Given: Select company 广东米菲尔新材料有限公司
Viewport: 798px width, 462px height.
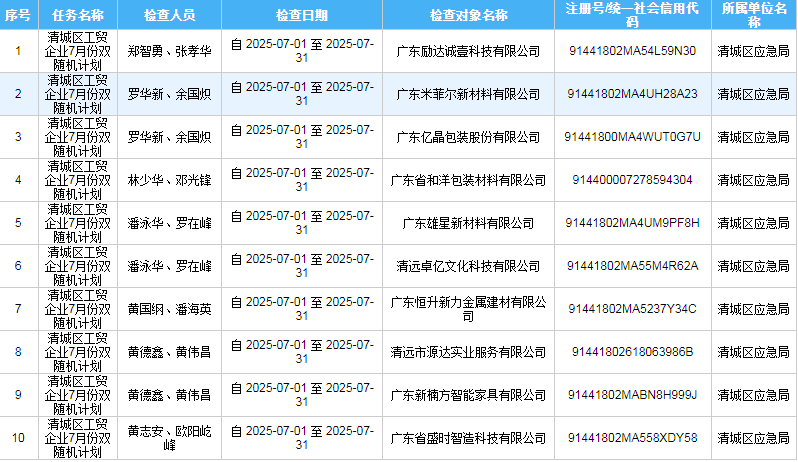Looking at the screenshot, I should pyautogui.click(x=468, y=94).
